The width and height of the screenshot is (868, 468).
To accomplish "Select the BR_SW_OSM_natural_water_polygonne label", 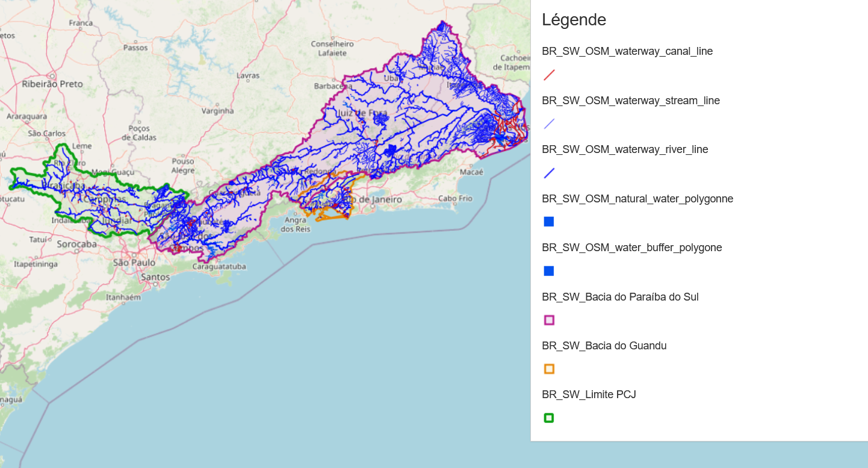I will click(x=637, y=199).
